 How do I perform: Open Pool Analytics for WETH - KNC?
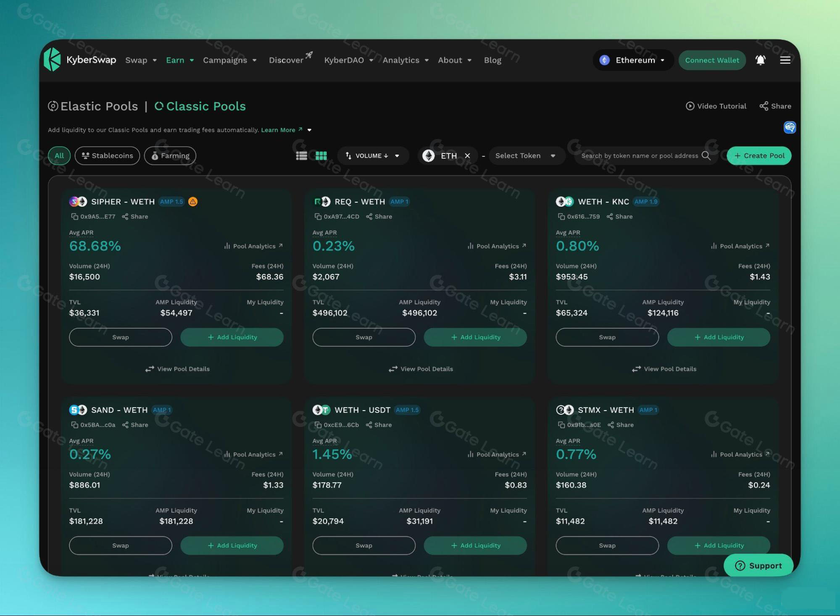[x=740, y=246]
